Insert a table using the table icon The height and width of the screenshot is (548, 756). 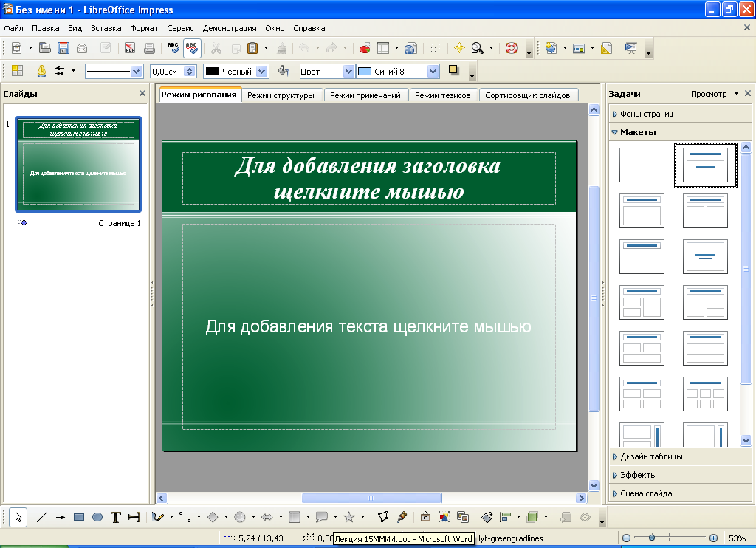pos(383,48)
